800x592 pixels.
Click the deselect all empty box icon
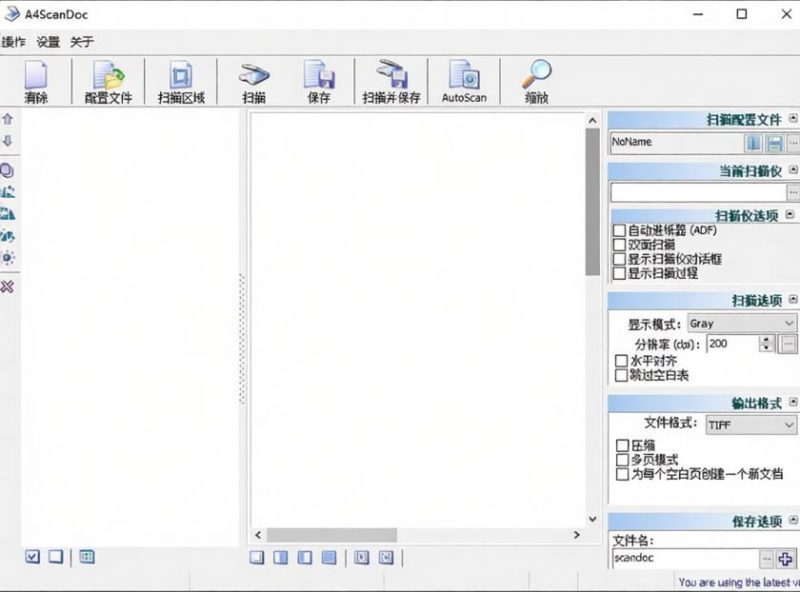(56, 556)
